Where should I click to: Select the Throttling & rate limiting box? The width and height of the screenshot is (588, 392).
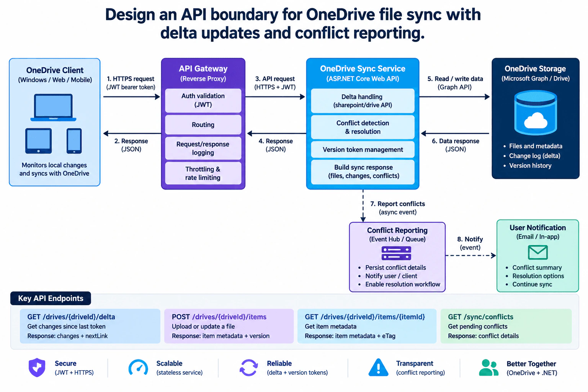click(203, 173)
